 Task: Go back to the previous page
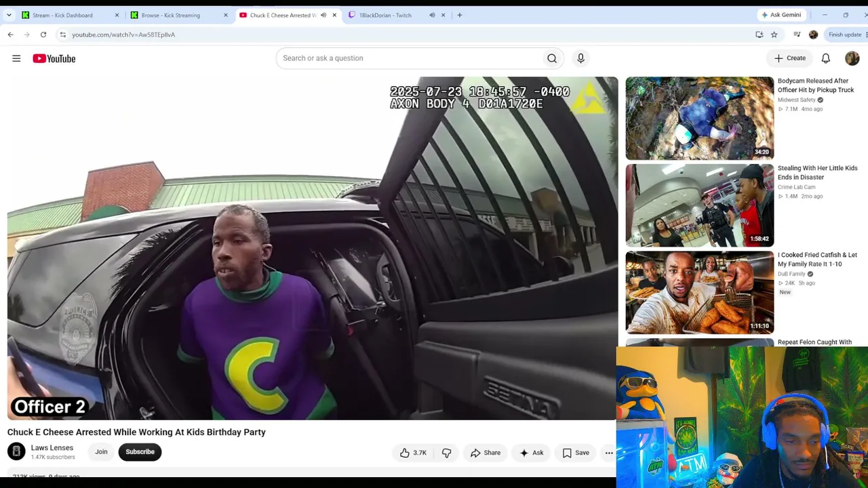(x=10, y=35)
